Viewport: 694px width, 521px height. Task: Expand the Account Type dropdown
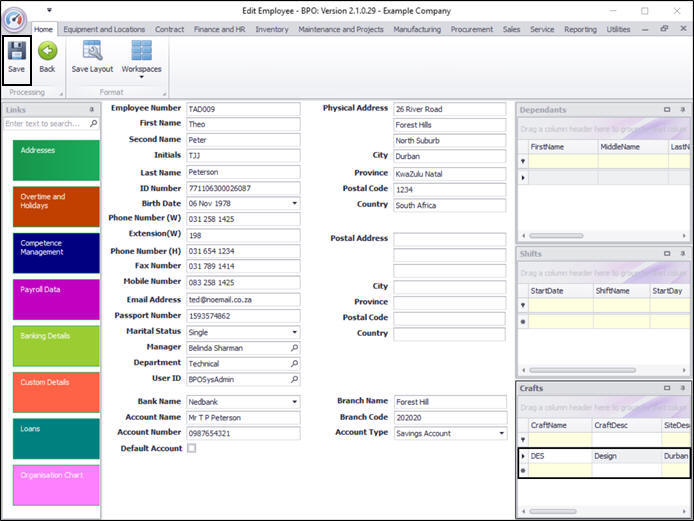500,434
